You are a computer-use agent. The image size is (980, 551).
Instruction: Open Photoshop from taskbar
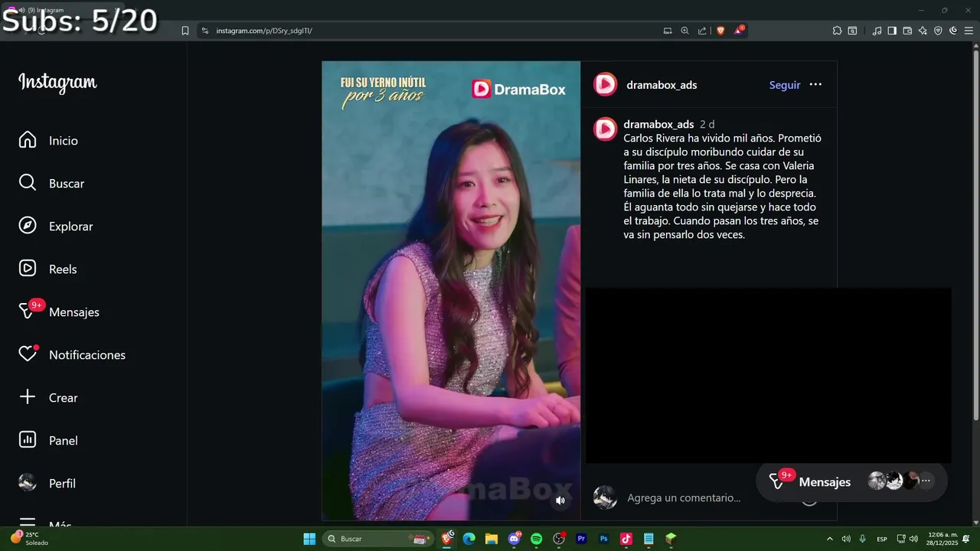tap(603, 539)
